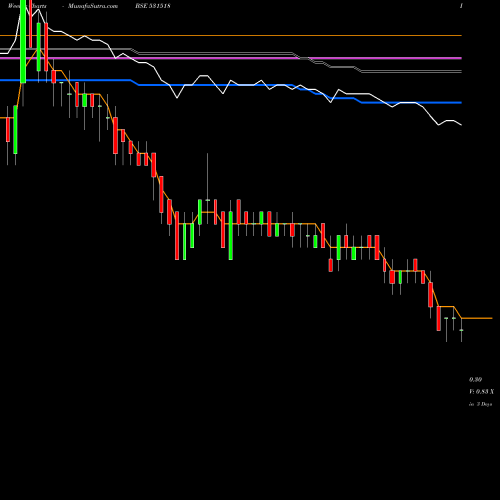Click the MunafaSutra.com label in the header

tap(93, 6)
